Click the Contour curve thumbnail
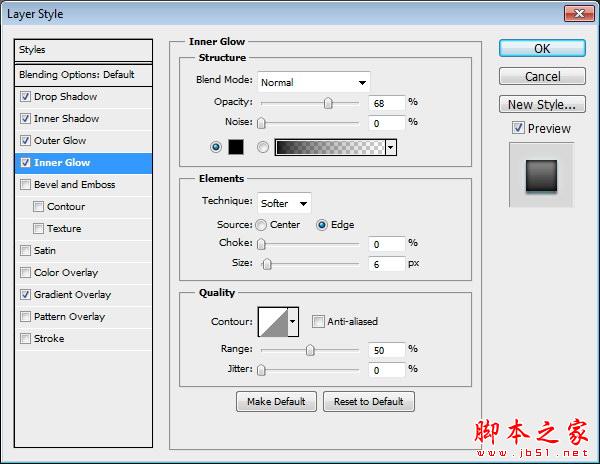 tap(273, 322)
